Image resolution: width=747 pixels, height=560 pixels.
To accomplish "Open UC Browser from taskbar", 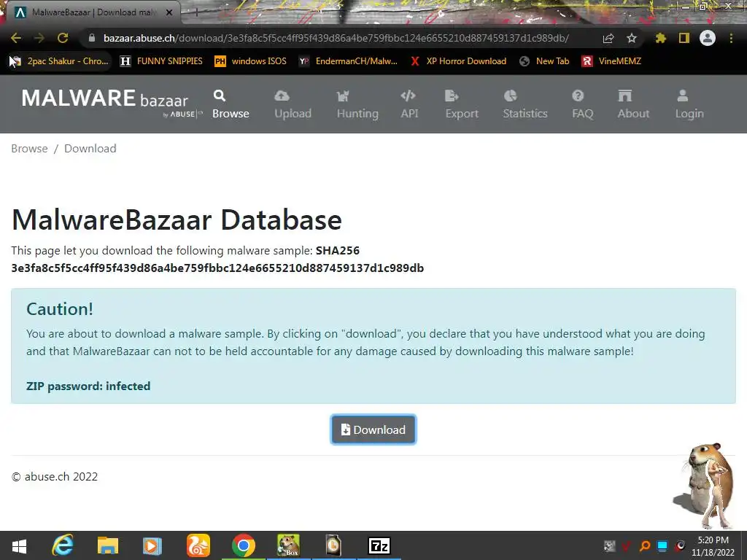I will click(x=198, y=545).
